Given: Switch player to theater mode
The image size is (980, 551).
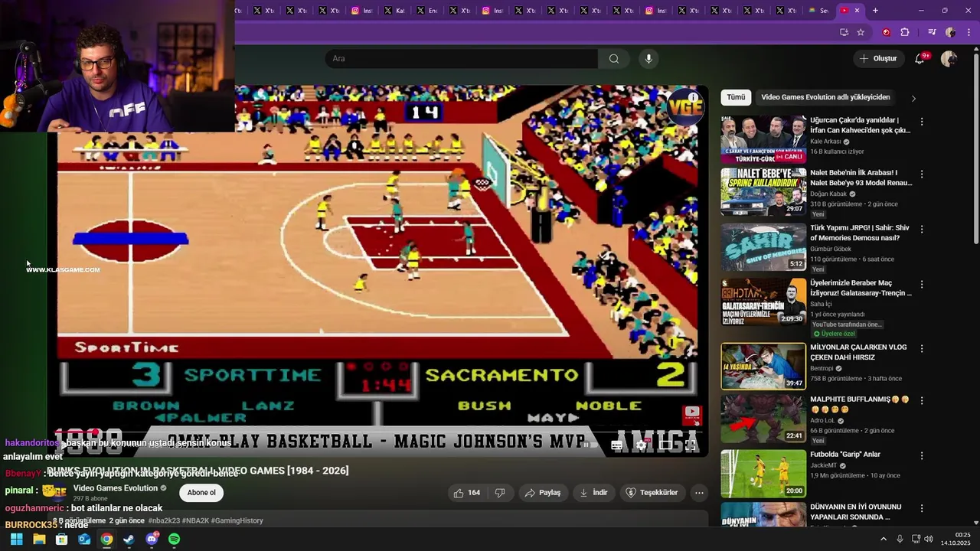Looking at the screenshot, I should point(666,445).
